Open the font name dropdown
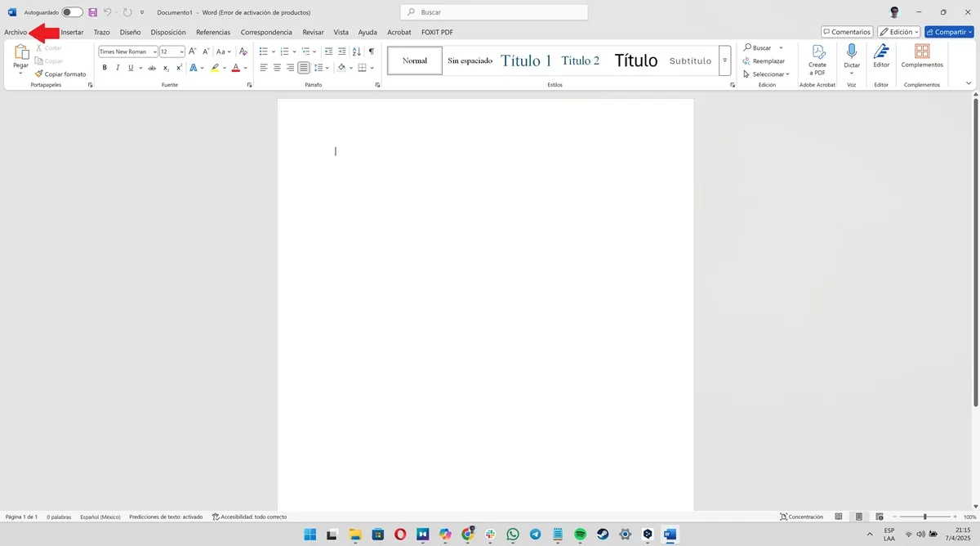Image resolution: width=980 pixels, height=546 pixels. [x=154, y=51]
